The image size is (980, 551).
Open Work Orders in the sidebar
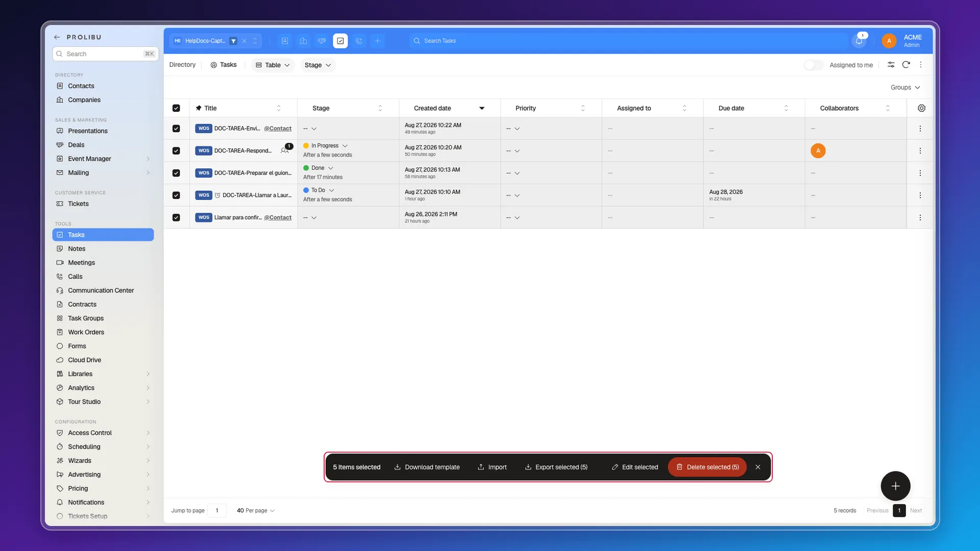pos(103,332)
